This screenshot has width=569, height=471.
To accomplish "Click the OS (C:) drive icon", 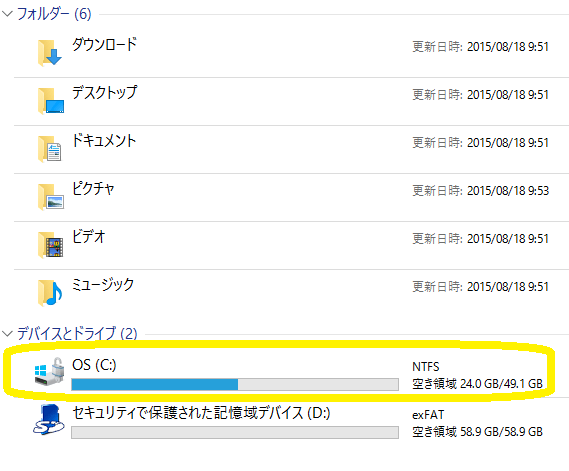I will [x=49, y=371].
